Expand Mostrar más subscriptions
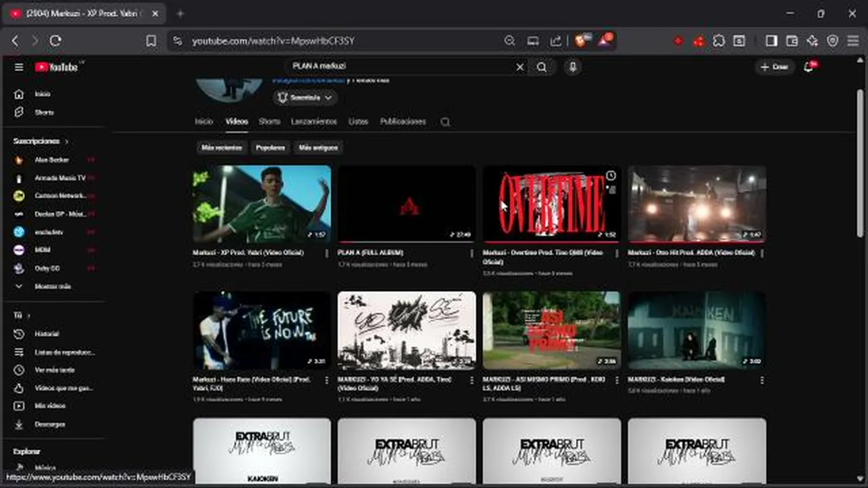Screen dimensions: 868x488 (53, 287)
